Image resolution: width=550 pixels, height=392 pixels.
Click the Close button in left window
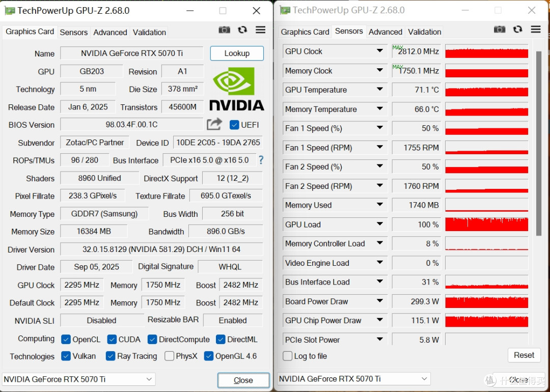coord(243,380)
